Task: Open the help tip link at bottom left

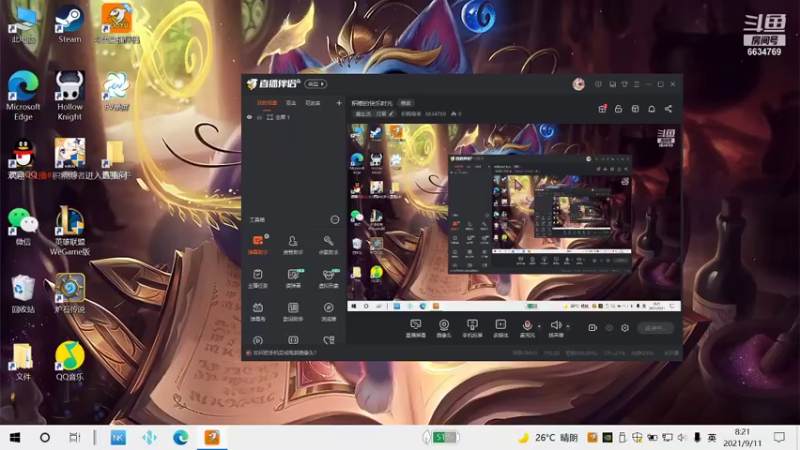Action: [x=284, y=353]
